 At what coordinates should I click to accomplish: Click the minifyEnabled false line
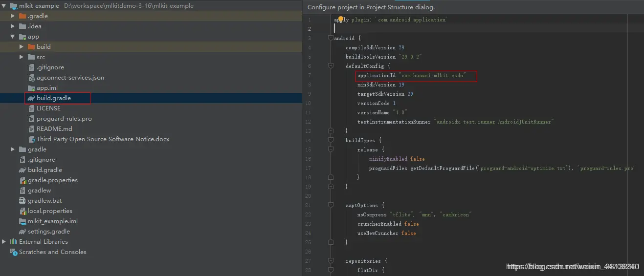pos(397,159)
